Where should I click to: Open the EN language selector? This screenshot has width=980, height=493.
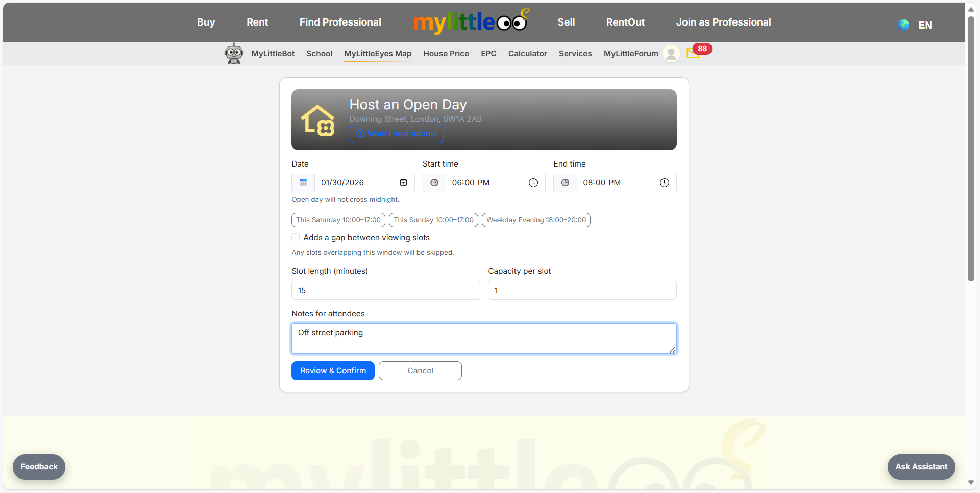click(924, 25)
